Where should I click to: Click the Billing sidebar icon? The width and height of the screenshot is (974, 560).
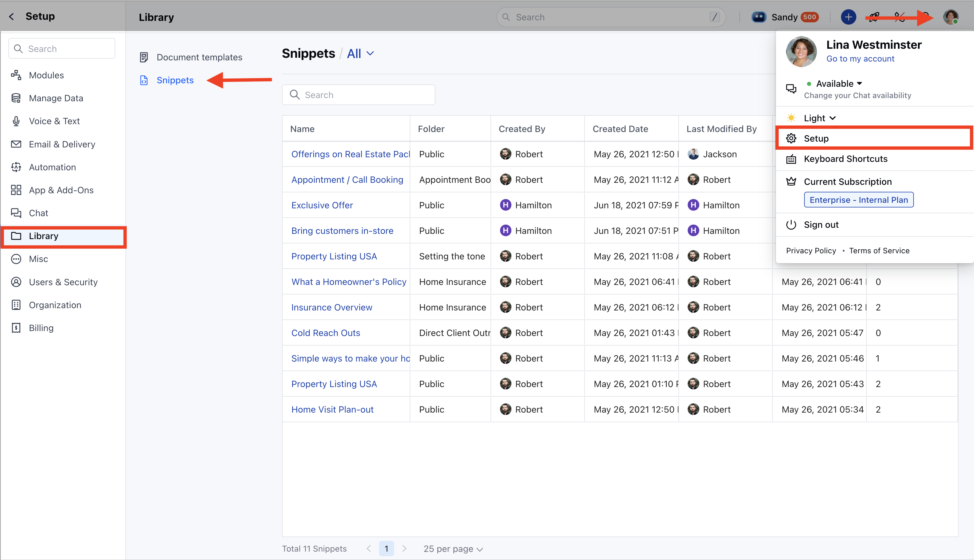[x=16, y=328]
